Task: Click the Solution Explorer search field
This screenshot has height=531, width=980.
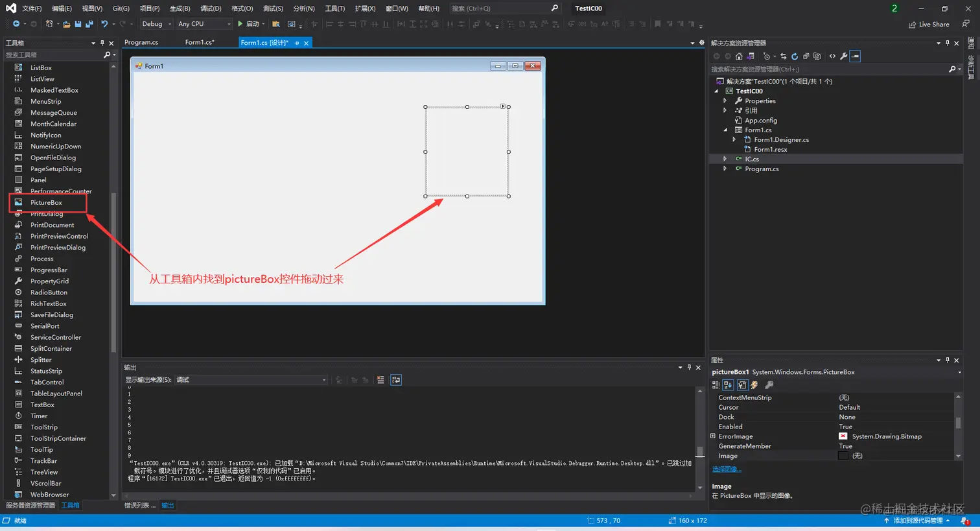Action: pos(828,69)
